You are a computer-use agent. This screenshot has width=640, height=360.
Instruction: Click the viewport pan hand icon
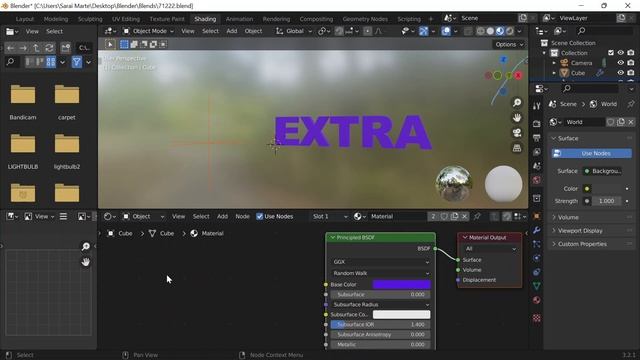point(517,118)
